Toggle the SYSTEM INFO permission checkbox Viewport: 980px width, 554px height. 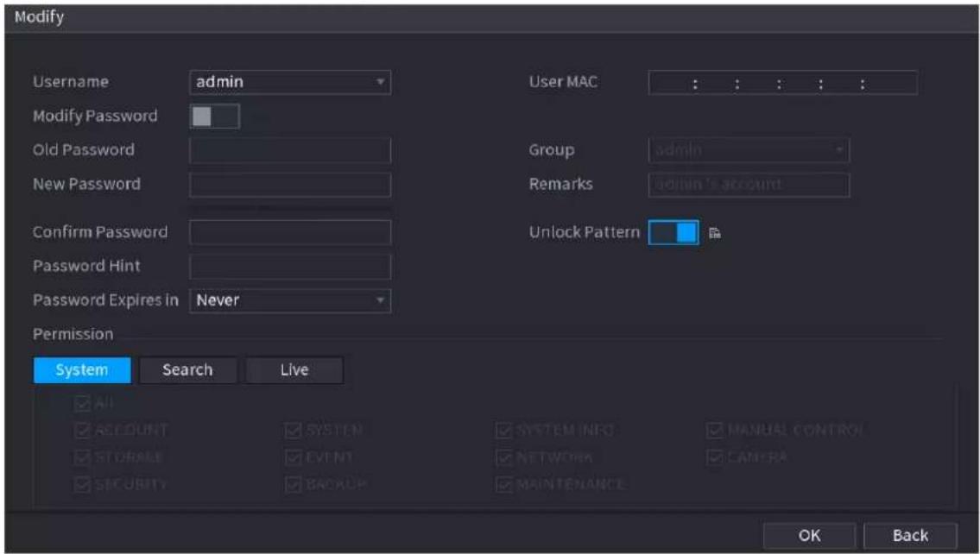[503, 431]
